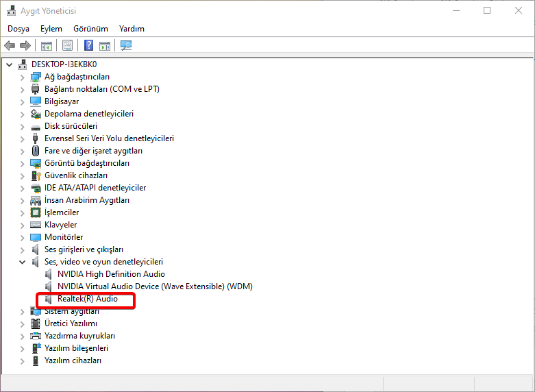Expand the İşlemciler category arrow
535x392 pixels.
[22, 213]
